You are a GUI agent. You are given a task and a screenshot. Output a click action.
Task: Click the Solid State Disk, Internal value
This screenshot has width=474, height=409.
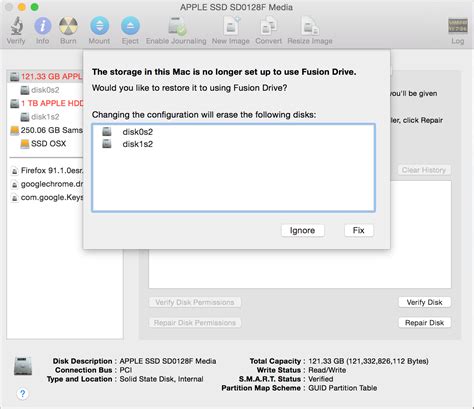(x=161, y=379)
